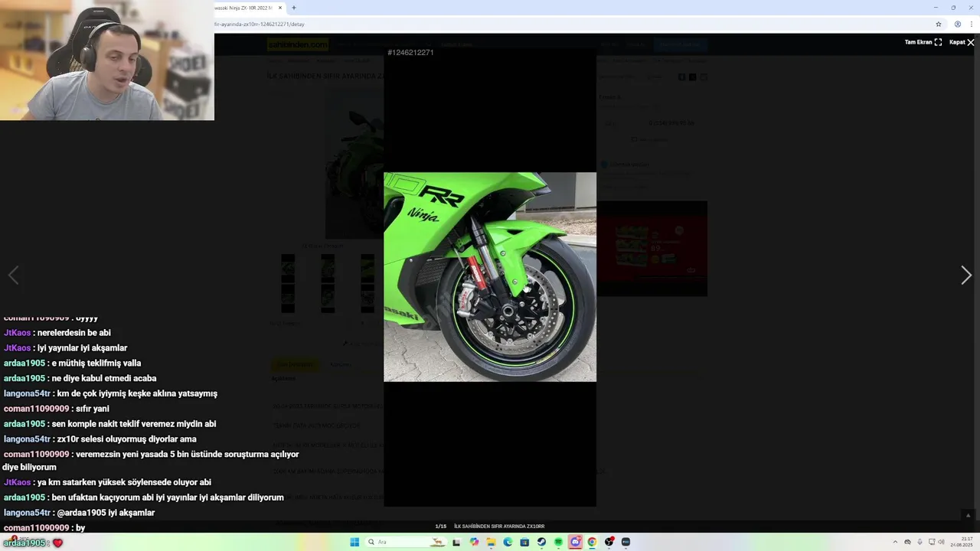Screen dimensions: 980x551
Task: Open Steam from the taskbar
Action: point(541,542)
